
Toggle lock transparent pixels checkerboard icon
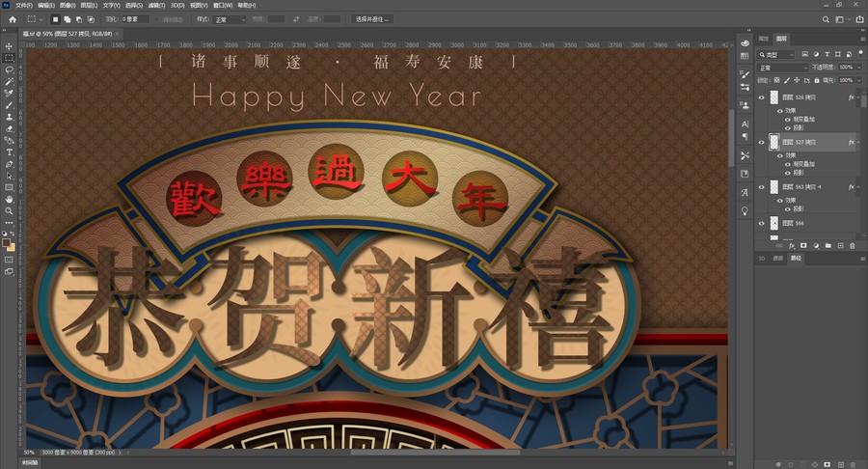click(x=776, y=80)
